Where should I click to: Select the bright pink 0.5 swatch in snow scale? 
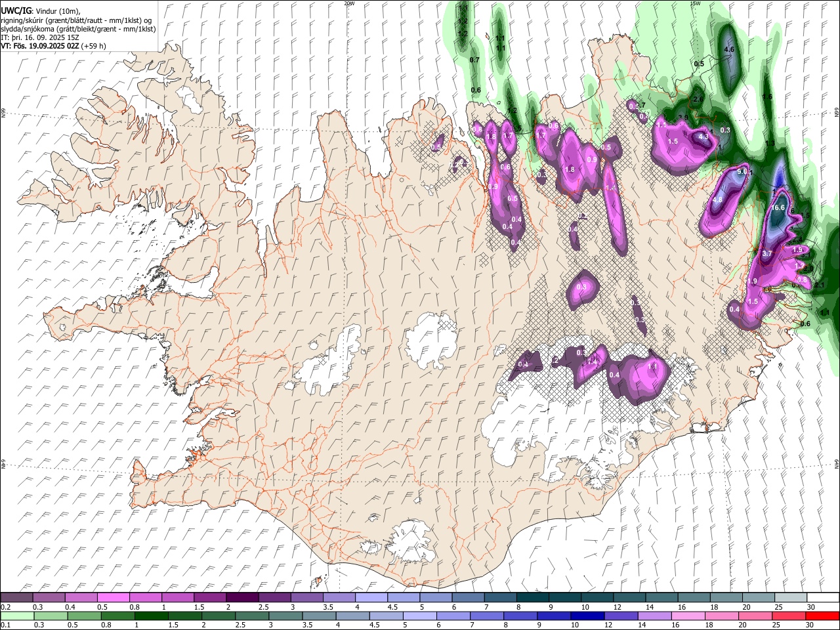click(x=114, y=597)
